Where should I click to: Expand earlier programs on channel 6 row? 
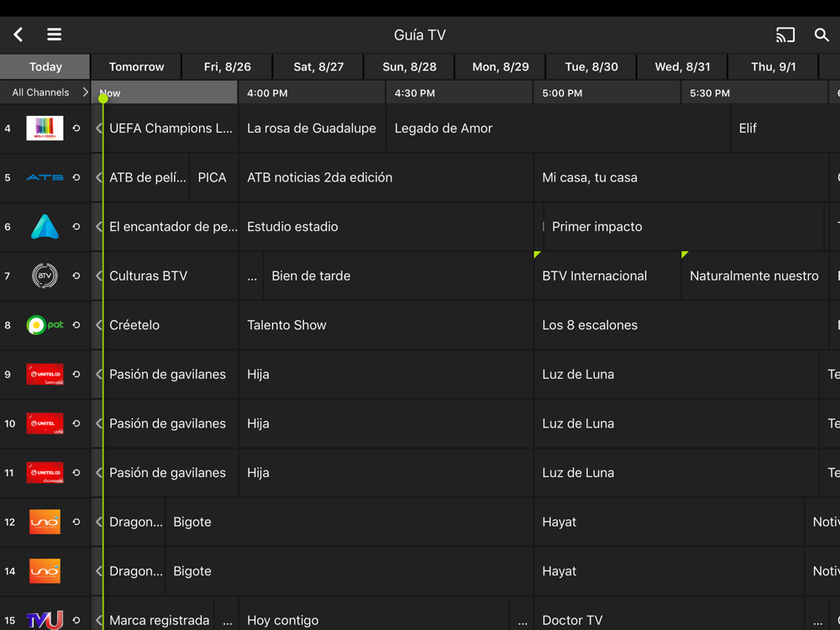(99, 227)
